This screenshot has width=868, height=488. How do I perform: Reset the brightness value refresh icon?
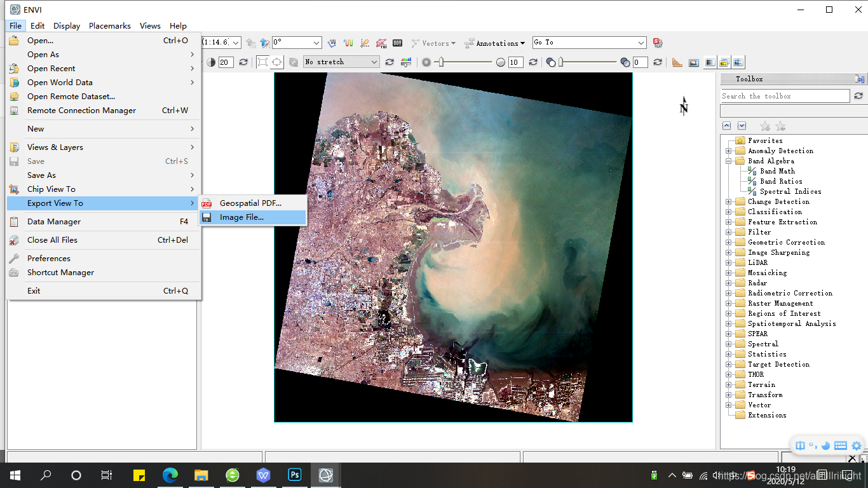pos(243,62)
